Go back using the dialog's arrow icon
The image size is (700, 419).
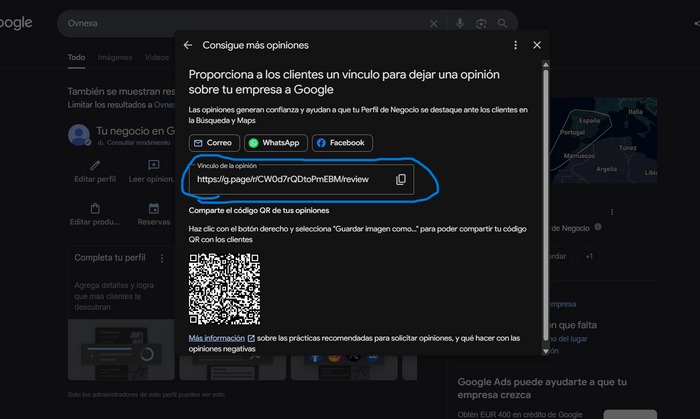[188, 45]
